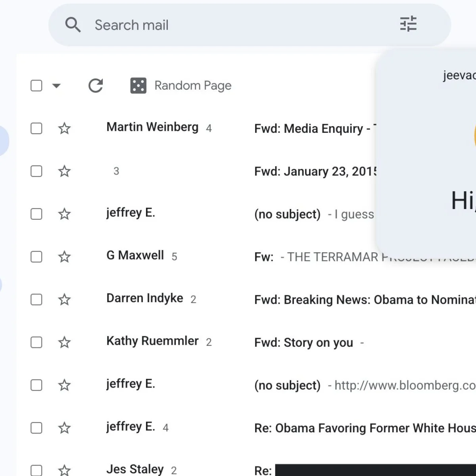Screen dimensions: 476x476
Task: Star the Fwd: January 23, 2015 thread
Action: (64, 171)
